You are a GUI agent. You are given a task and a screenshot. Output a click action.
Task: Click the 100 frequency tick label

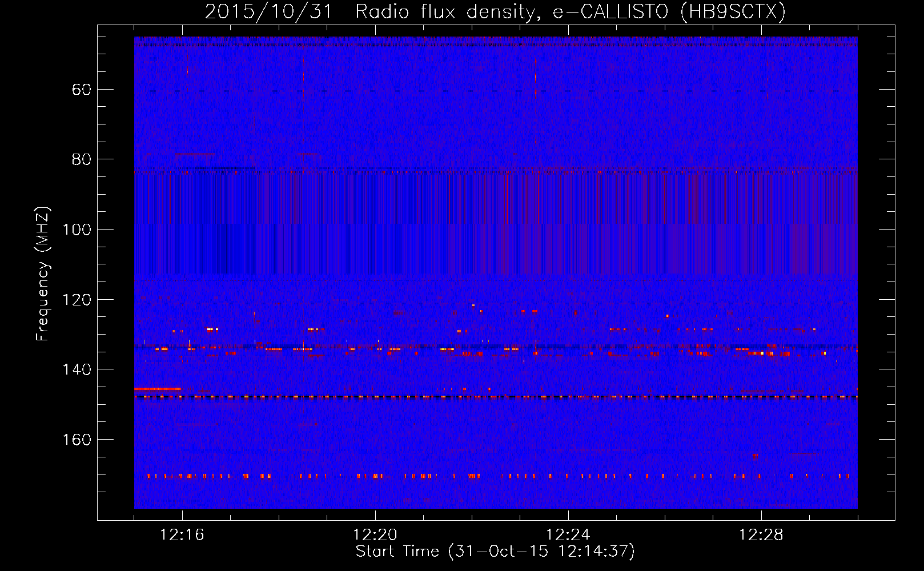(x=76, y=230)
